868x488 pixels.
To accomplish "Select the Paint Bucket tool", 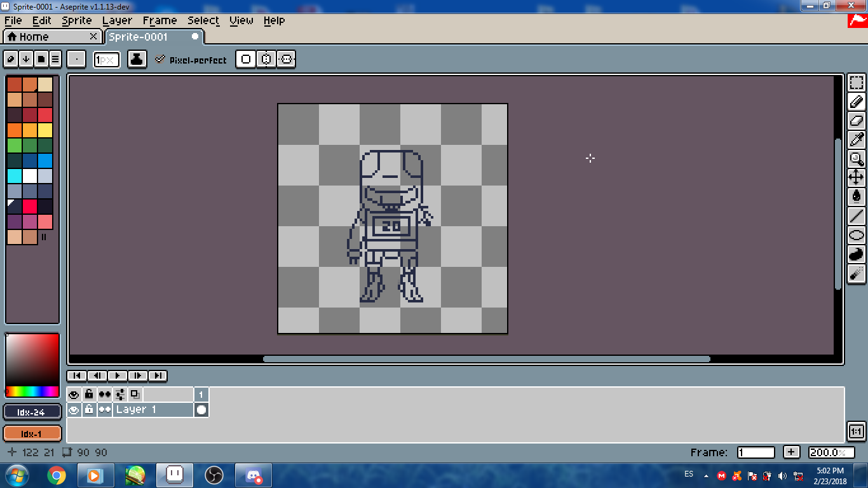I will point(857,197).
